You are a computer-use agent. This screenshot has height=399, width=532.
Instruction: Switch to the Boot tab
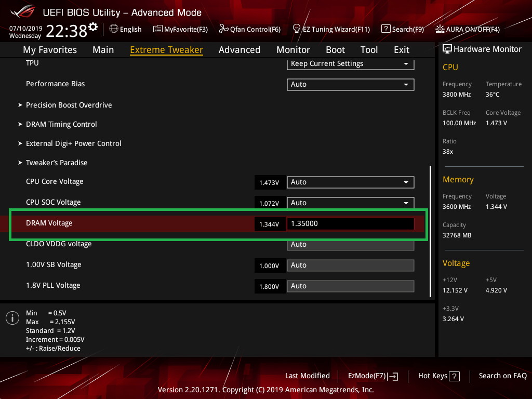click(335, 50)
